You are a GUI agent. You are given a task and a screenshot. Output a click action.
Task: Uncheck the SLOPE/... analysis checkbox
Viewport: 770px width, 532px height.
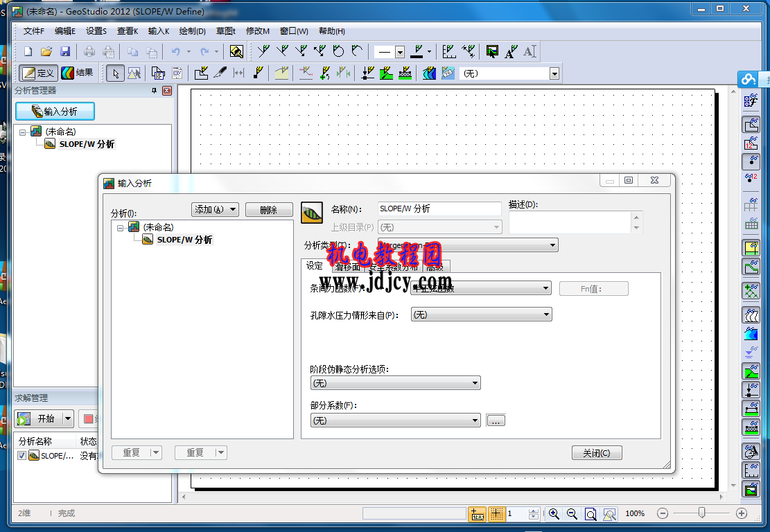(x=21, y=455)
